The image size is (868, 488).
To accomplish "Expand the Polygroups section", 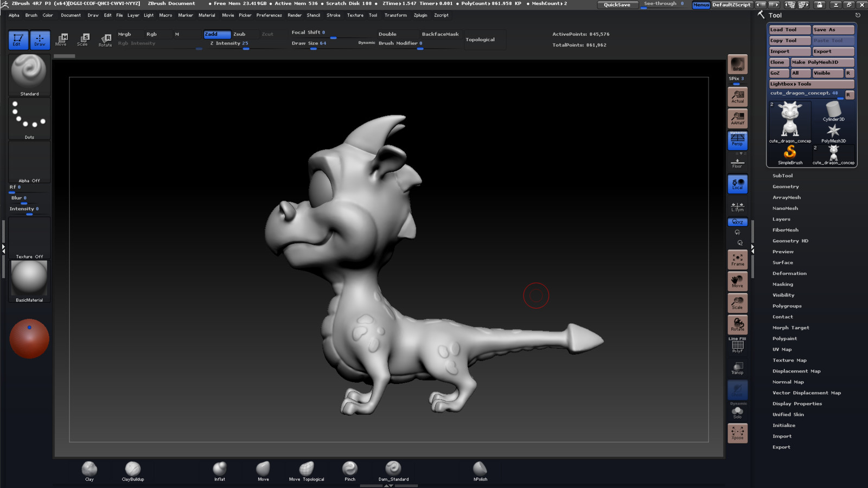I will point(787,306).
